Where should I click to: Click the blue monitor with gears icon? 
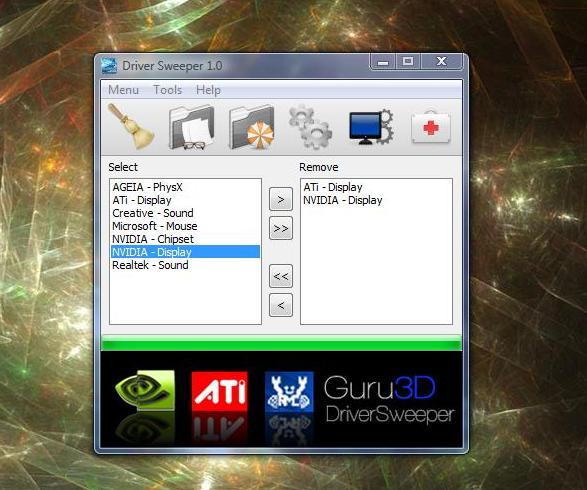(x=371, y=128)
